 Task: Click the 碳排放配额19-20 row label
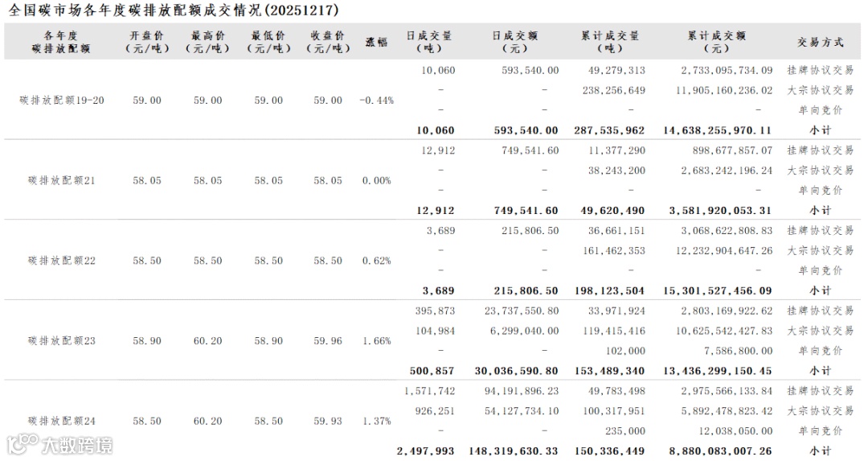pos(61,101)
